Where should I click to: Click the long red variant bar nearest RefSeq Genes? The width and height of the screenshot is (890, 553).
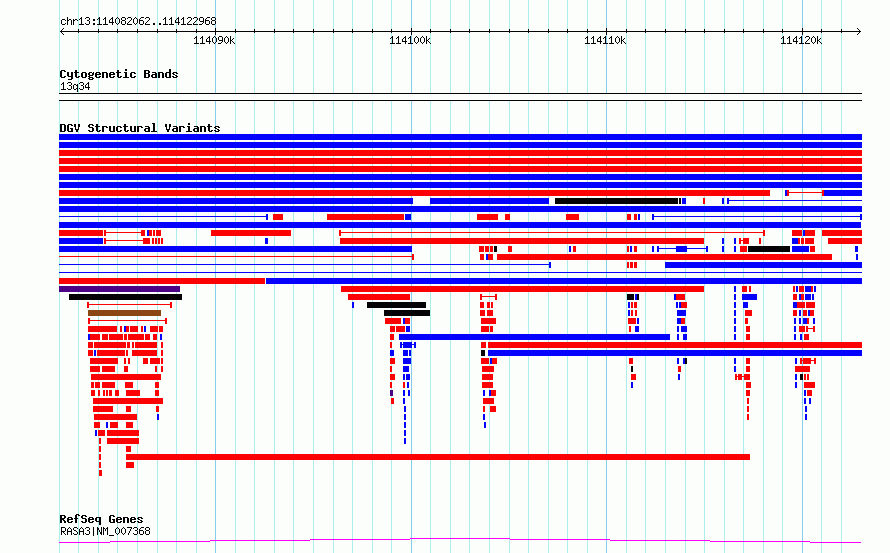pyautogui.click(x=438, y=457)
